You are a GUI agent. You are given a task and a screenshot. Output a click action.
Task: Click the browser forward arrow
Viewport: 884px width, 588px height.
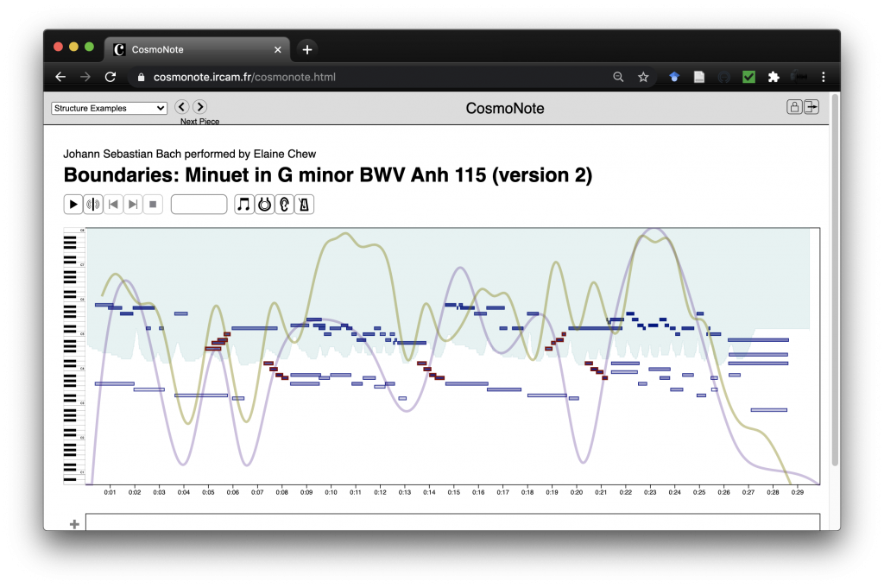click(x=85, y=77)
